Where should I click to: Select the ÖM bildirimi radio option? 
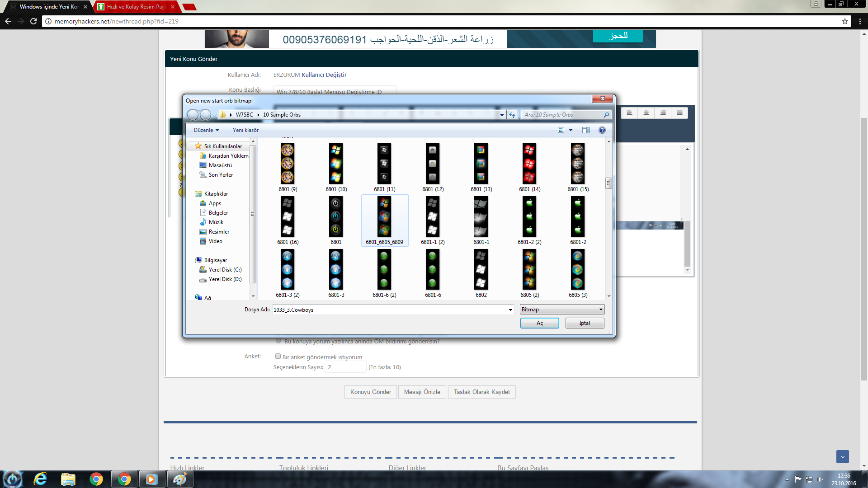(278, 341)
